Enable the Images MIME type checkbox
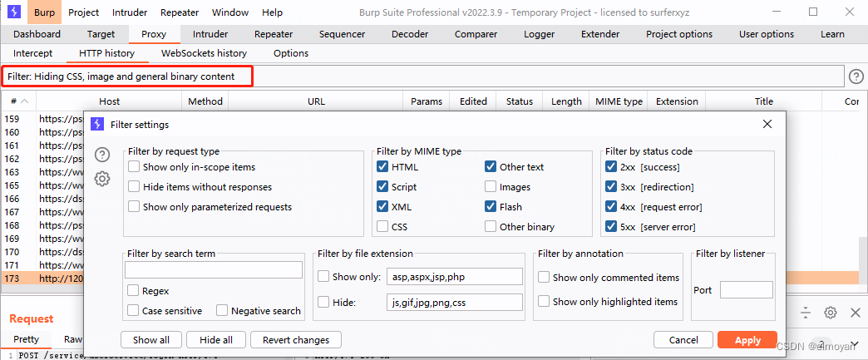This screenshot has width=868, height=360. coord(491,187)
